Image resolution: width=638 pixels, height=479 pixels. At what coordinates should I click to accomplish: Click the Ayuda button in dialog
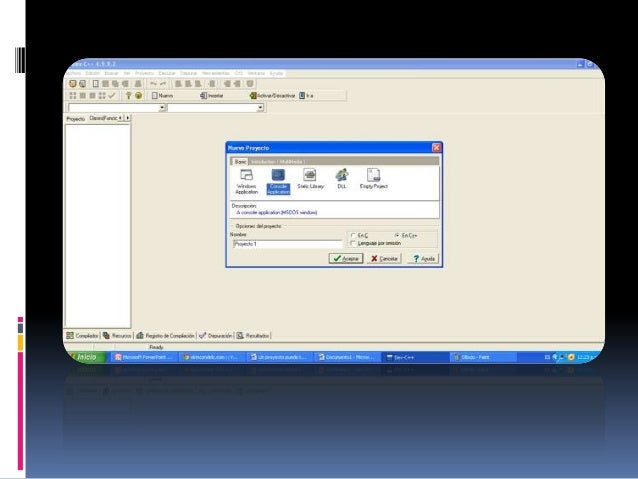[423, 259]
